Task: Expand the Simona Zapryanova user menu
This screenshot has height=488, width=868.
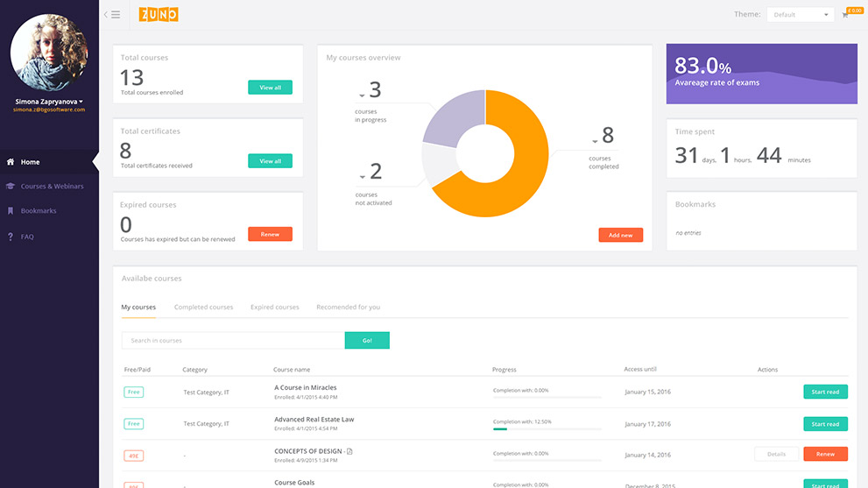Action: pos(49,102)
